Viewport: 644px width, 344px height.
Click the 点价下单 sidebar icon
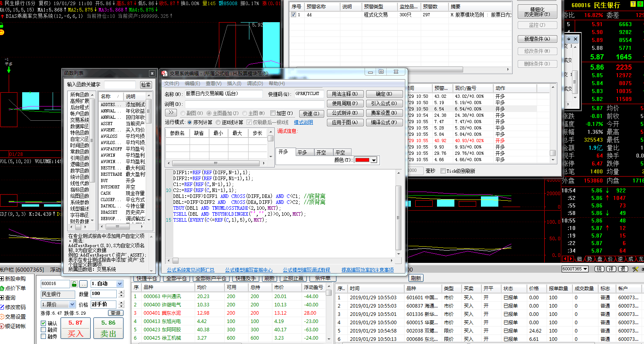2,288
